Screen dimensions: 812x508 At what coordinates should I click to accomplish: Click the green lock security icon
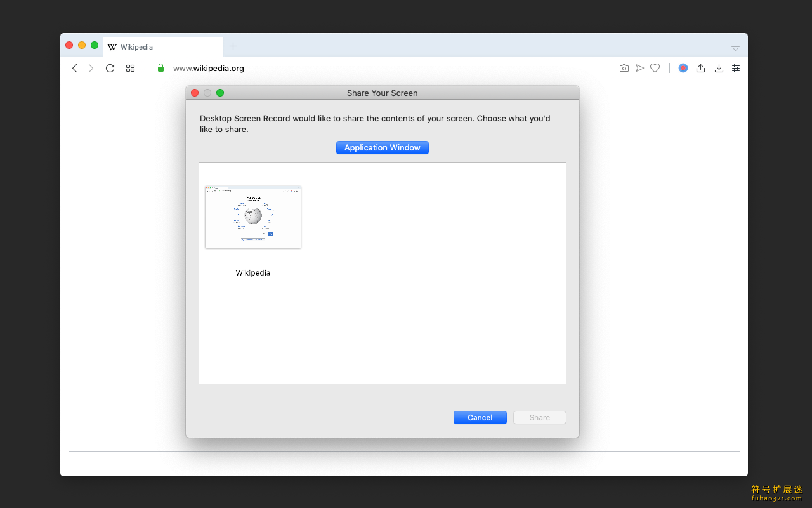(x=160, y=68)
